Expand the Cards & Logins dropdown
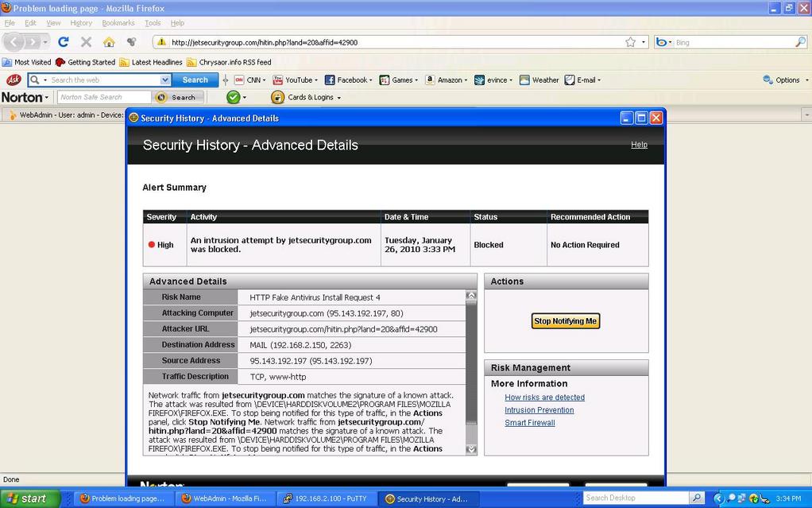 307,97
